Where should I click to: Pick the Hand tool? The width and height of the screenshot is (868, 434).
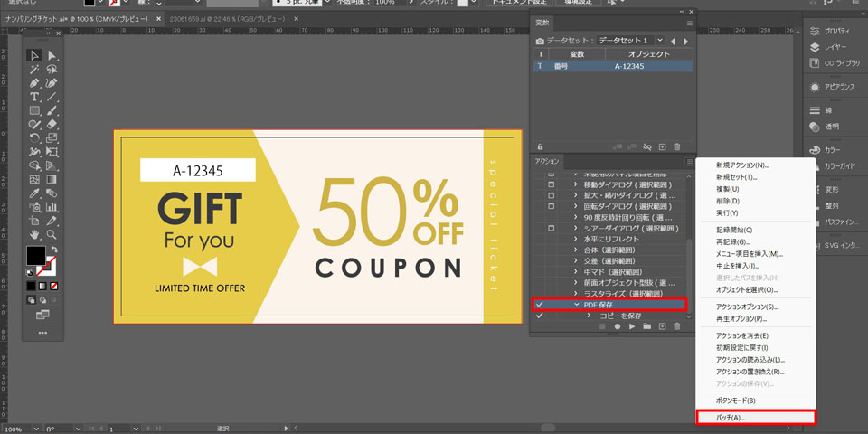(x=34, y=234)
